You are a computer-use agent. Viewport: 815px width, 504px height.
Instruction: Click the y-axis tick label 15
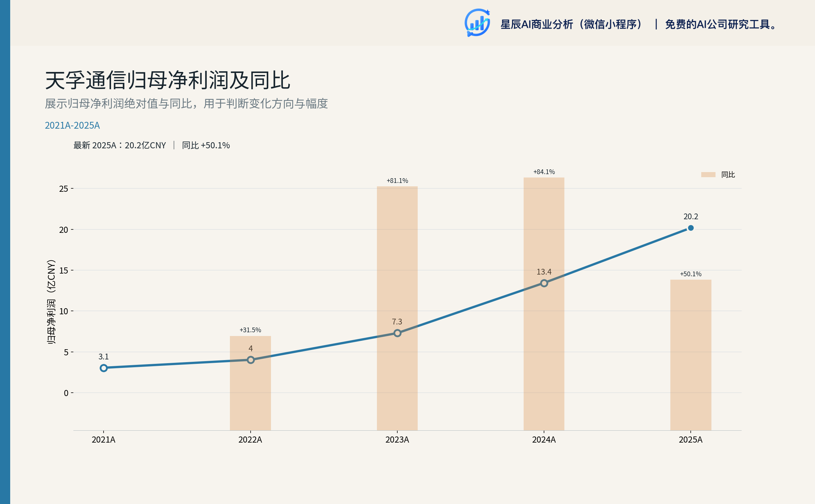64,270
